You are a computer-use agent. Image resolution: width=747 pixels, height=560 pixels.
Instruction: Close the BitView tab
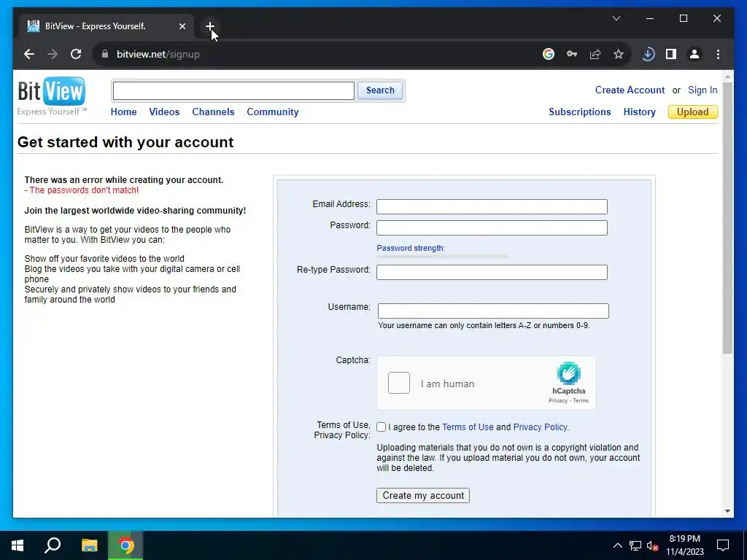[182, 26]
